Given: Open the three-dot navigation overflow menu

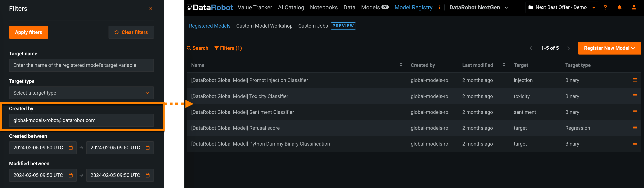Looking at the screenshot, I should pos(439,8).
